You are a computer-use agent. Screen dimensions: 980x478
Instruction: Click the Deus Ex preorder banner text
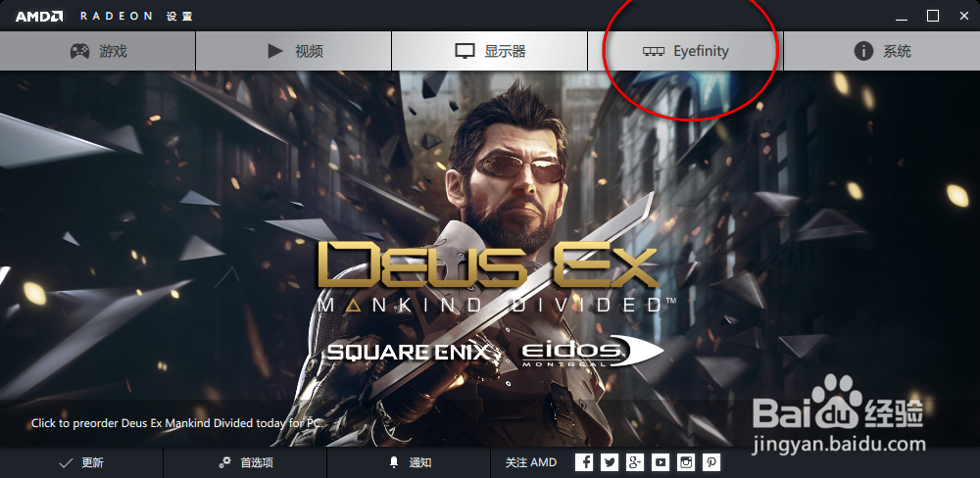(x=176, y=424)
